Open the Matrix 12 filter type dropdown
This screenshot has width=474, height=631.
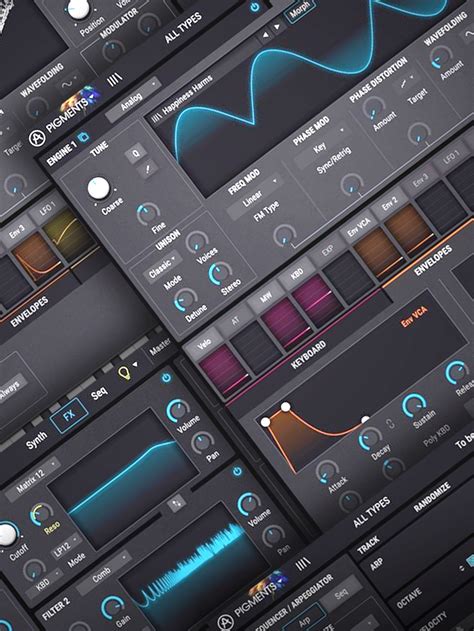click(x=33, y=478)
